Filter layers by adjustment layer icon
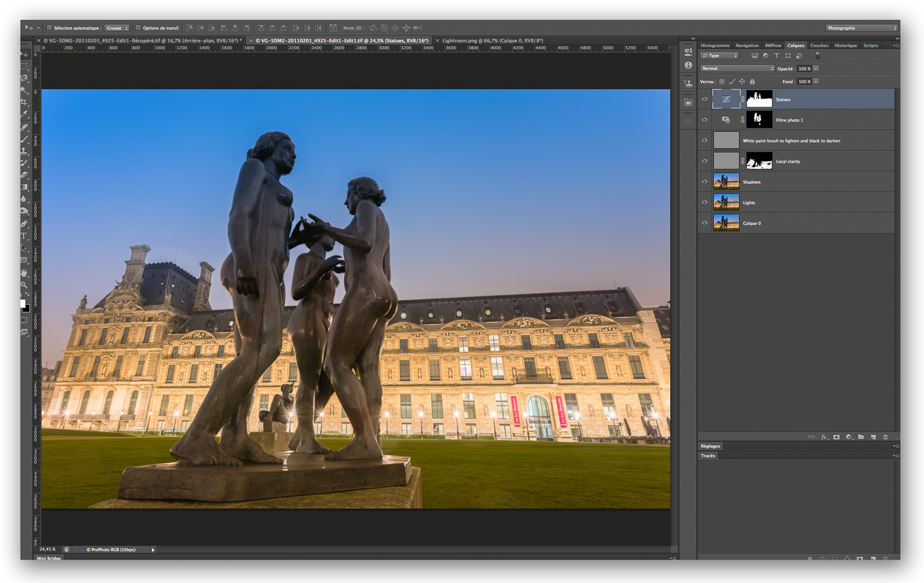 (766, 55)
